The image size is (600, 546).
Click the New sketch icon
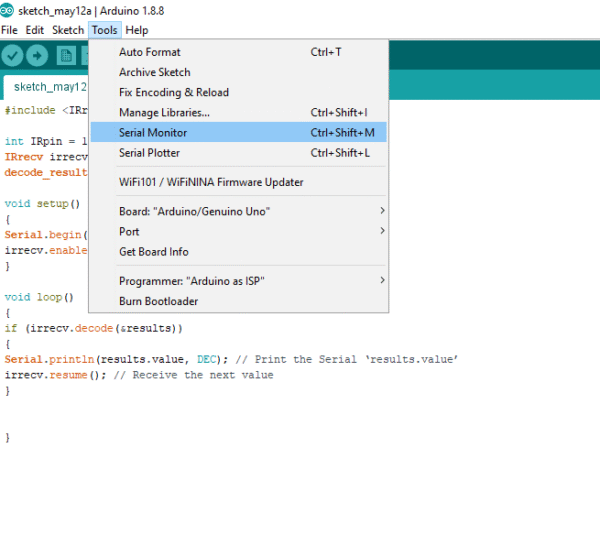(67, 56)
